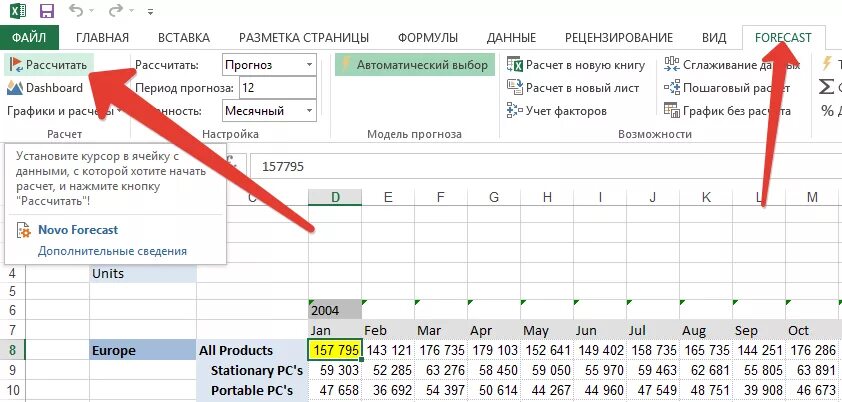The height and width of the screenshot is (402, 842).
Task: Click cell value 47 658
Action: (x=335, y=391)
